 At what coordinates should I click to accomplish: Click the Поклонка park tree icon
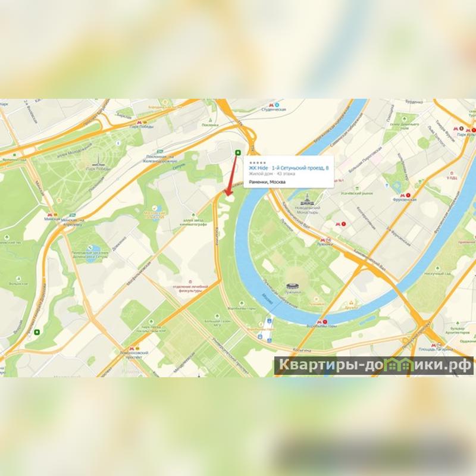209,120
